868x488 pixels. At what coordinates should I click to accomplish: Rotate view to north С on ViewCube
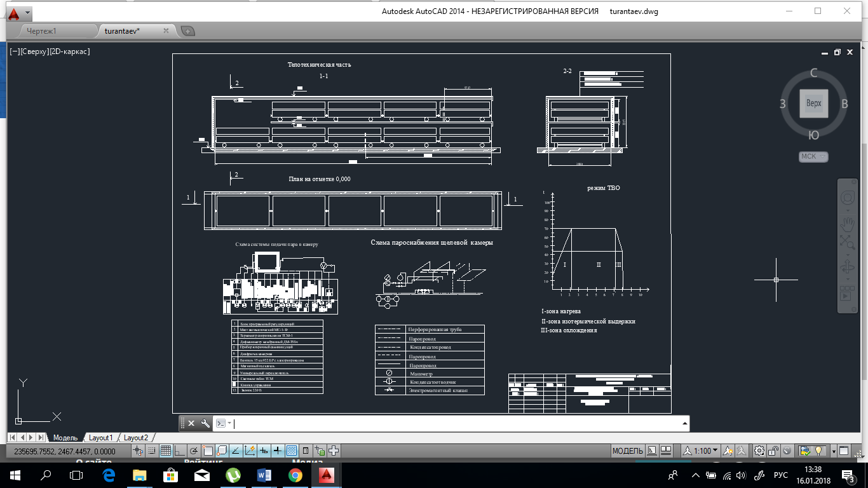pyautogui.click(x=813, y=73)
